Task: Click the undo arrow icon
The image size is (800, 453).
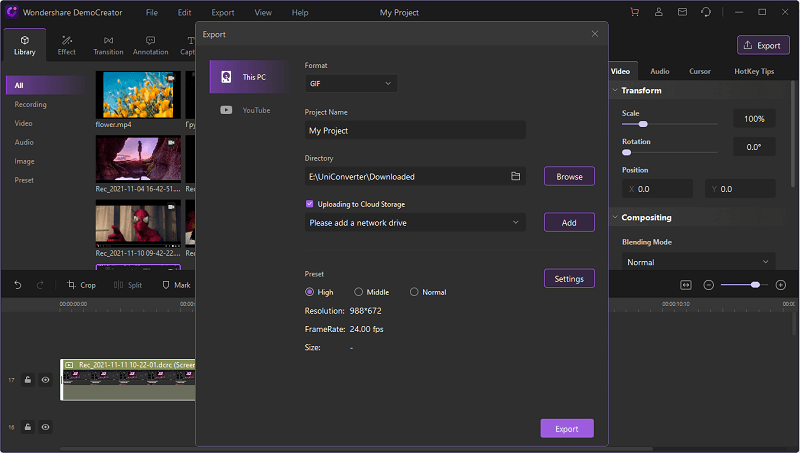Action: (x=17, y=285)
